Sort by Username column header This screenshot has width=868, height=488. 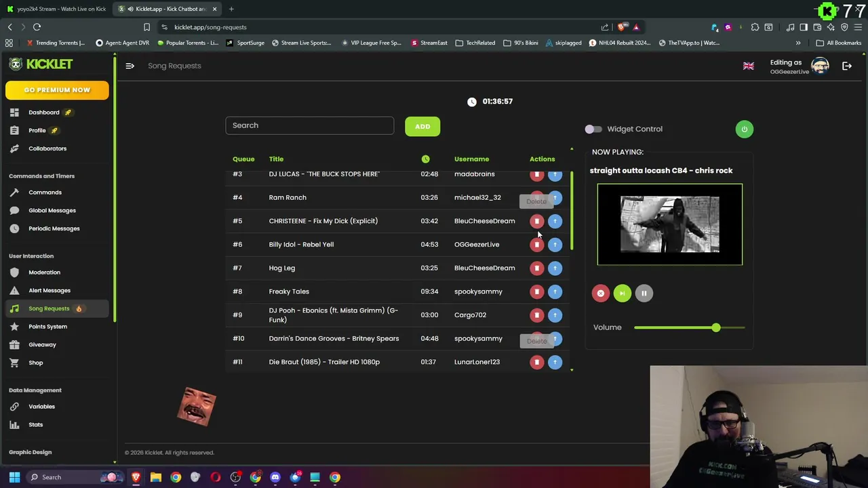(x=471, y=159)
